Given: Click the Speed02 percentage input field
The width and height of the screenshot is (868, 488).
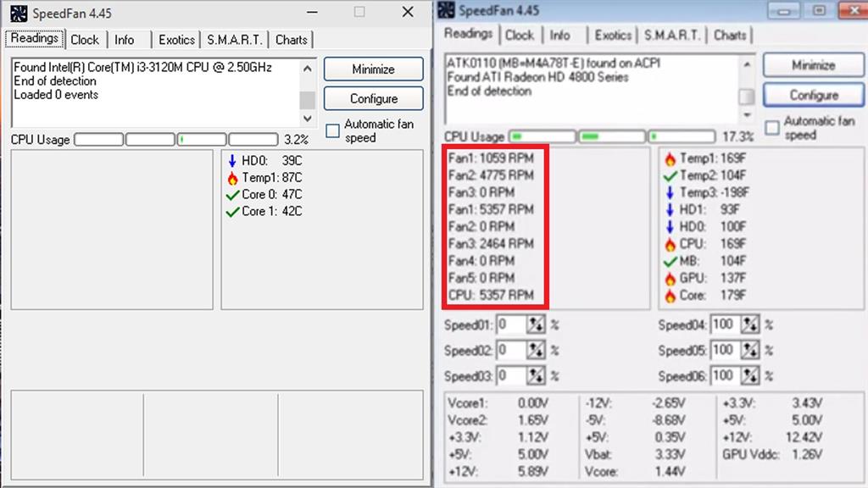Looking at the screenshot, I should [511, 350].
